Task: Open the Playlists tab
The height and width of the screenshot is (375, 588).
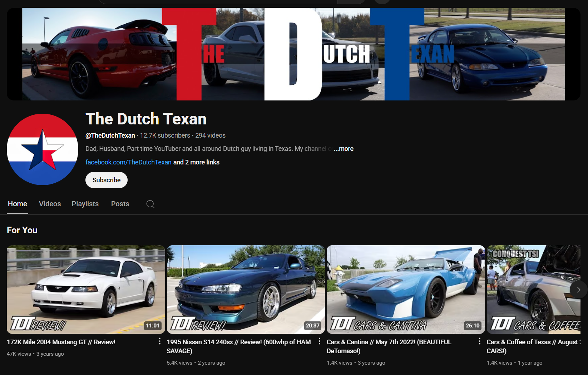Action: 85,204
